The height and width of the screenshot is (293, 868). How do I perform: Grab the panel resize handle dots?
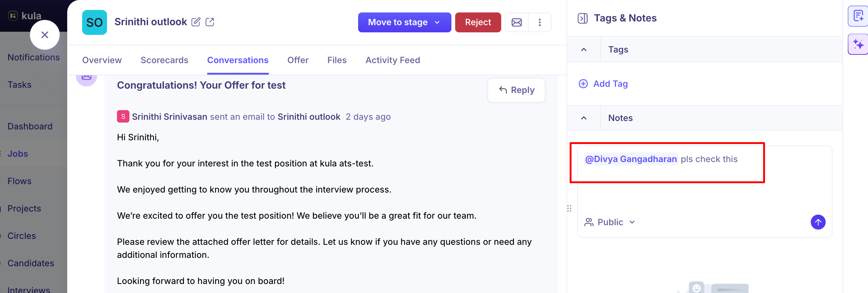(x=569, y=208)
